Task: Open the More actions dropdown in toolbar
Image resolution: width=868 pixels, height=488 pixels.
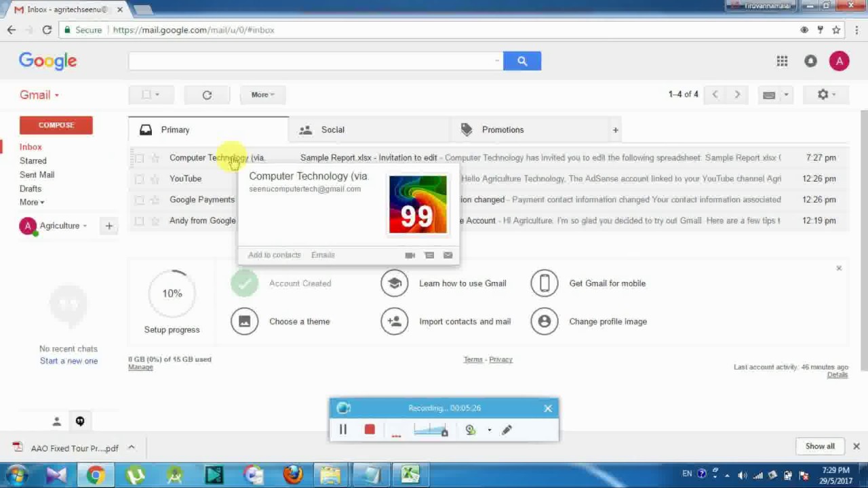Action: 262,95
